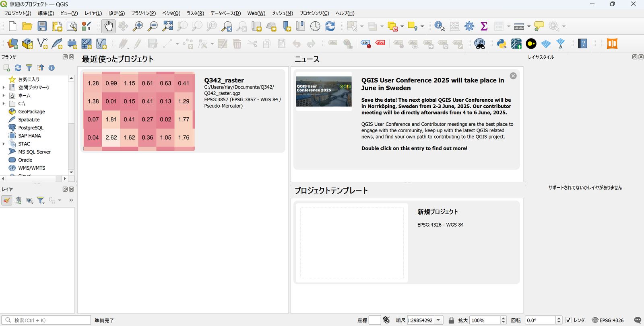Open the プラグイン(P) menu
The image size is (644, 326).
(143, 13)
